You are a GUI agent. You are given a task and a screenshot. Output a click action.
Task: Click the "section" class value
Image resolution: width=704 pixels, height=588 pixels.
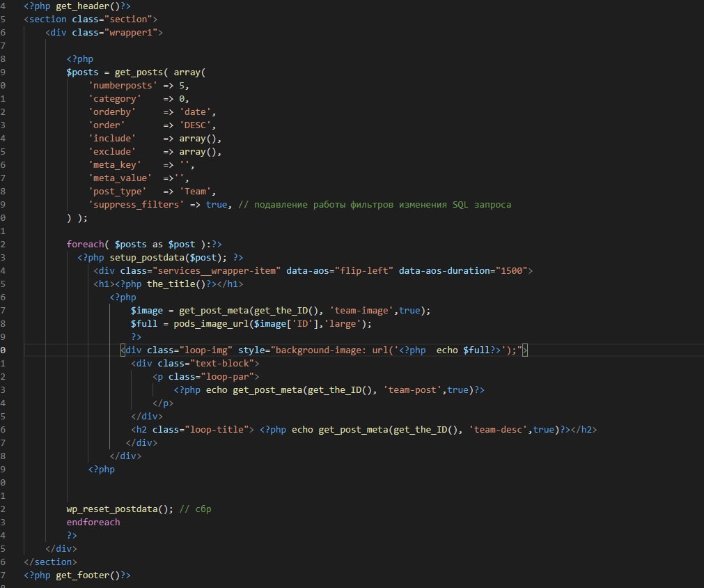[128, 20]
